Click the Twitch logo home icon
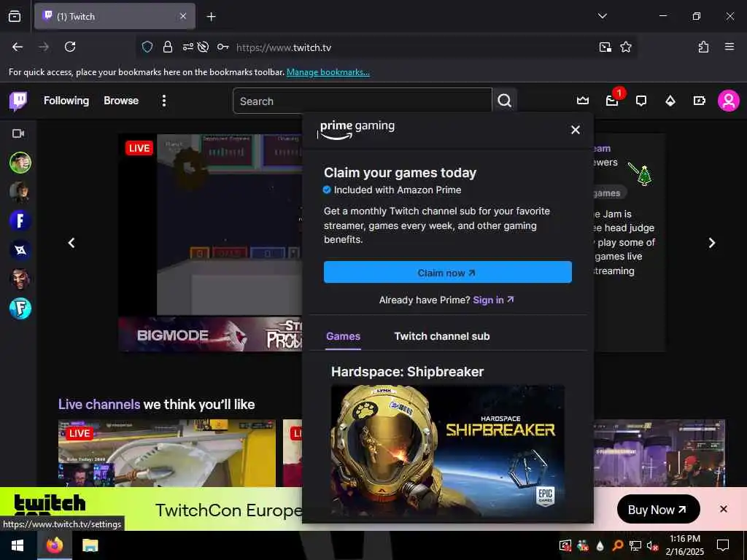747x560 pixels. tap(18, 101)
